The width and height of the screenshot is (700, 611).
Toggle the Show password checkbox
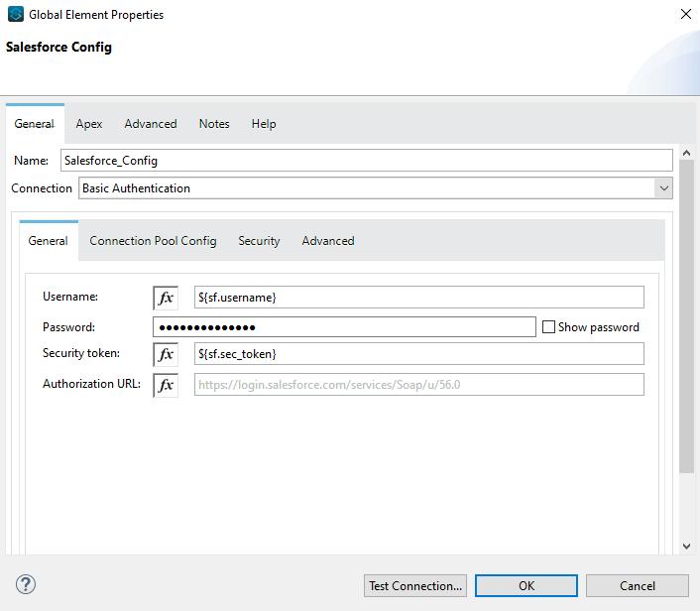pyautogui.click(x=548, y=327)
